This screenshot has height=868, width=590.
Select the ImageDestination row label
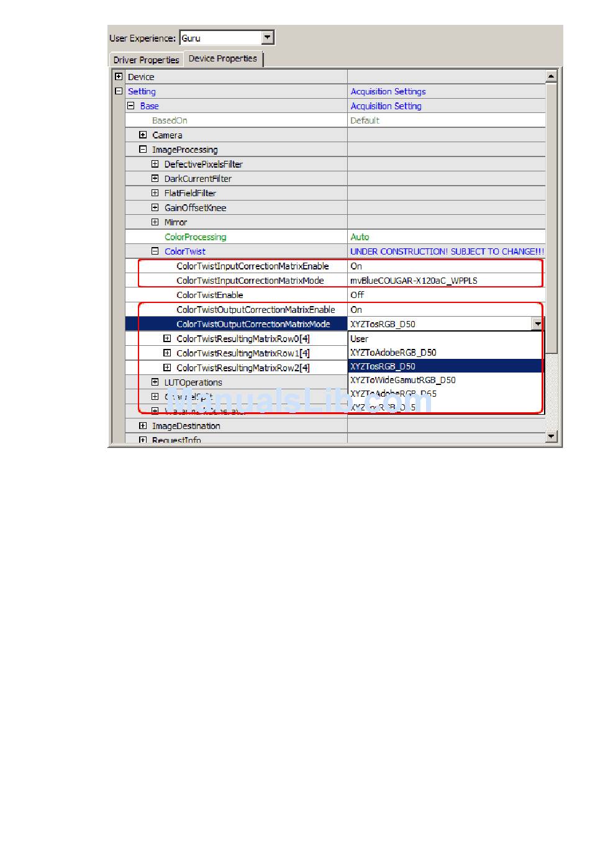186,426
